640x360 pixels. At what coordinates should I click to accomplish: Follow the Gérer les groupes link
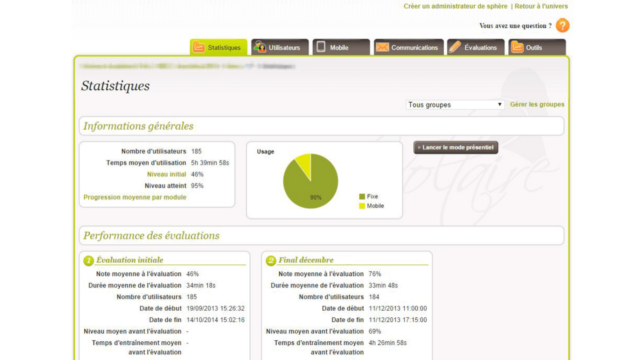(537, 104)
